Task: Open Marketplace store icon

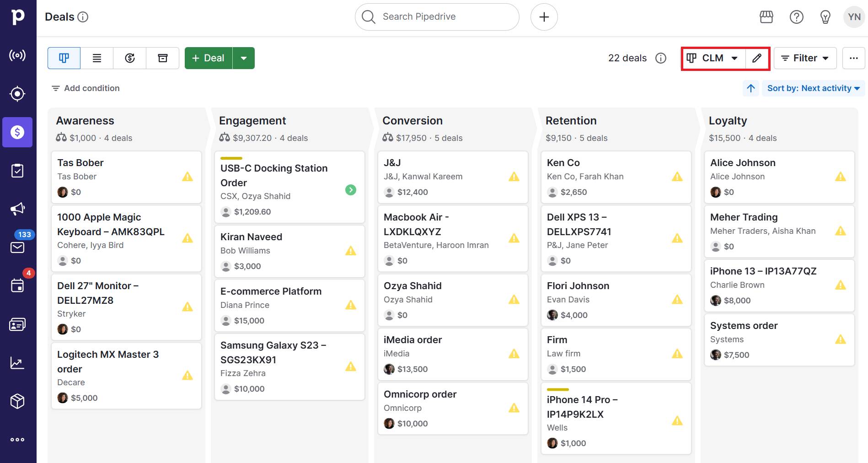Action: pyautogui.click(x=766, y=17)
